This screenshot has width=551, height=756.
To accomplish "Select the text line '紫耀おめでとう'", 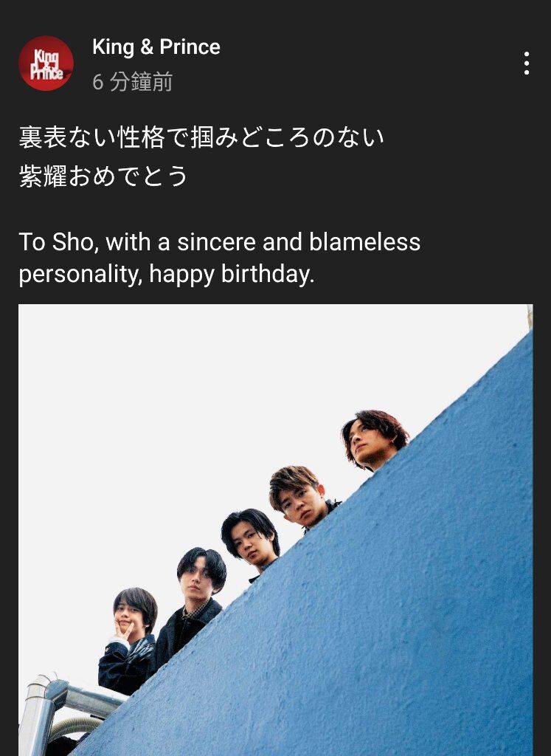I will click(103, 176).
